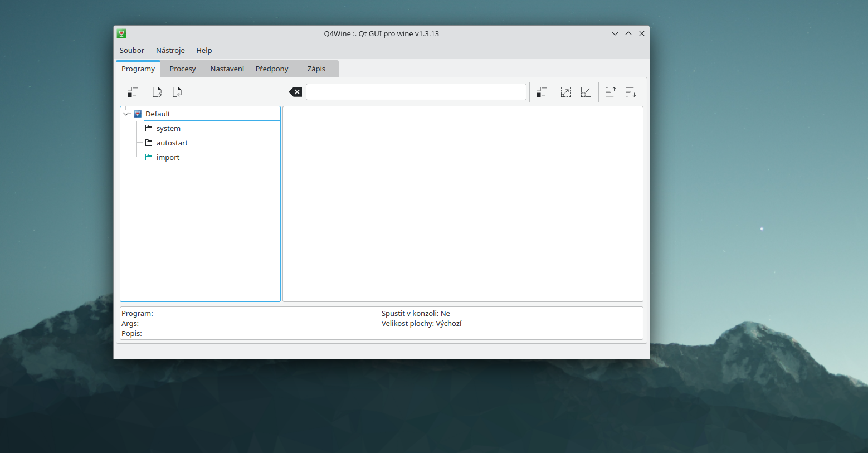Open the Soubor menu
868x453 pixels.
click(132, 50)
